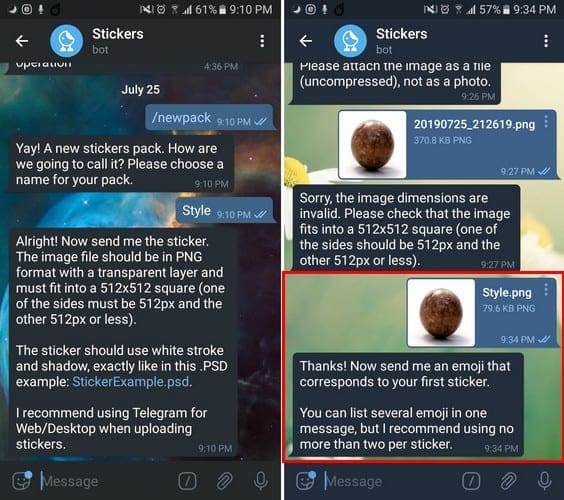Screen dimensions: 564x500
Task: Show bot commands slash icon left chat
Action: click(187, 481)
